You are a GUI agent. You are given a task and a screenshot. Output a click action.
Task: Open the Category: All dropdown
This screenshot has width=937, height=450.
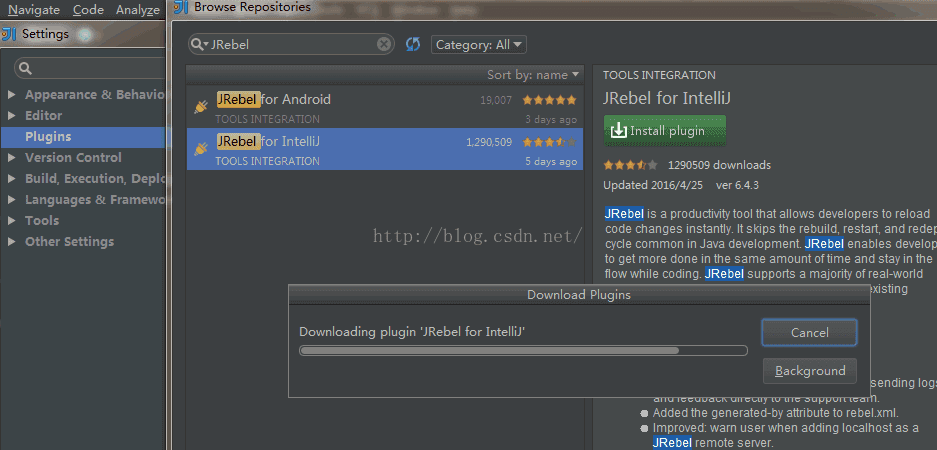tap(479, 45)
